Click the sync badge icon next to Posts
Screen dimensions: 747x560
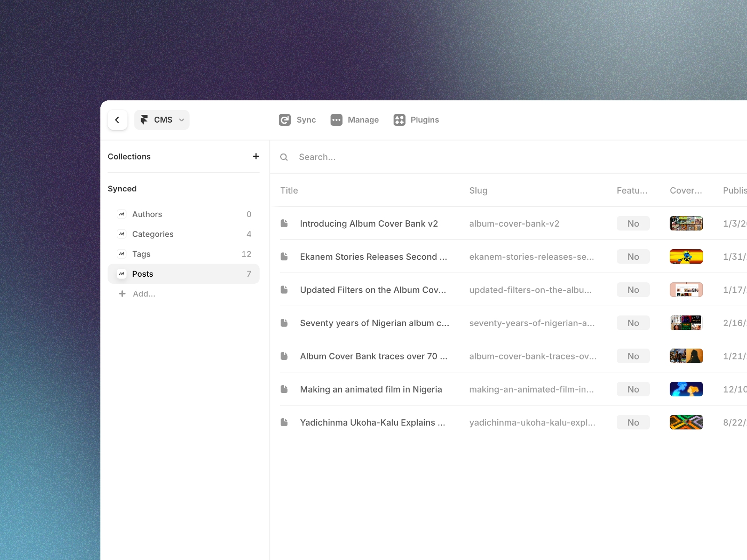[121, 274]
